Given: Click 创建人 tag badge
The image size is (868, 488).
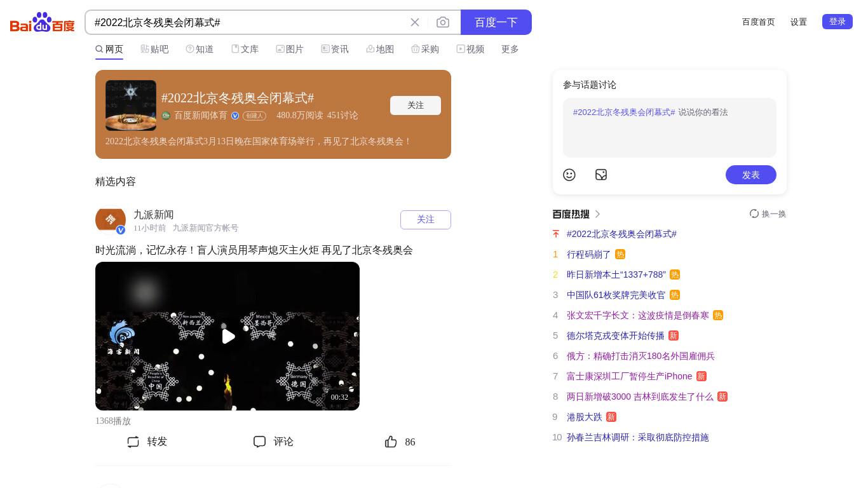Looking at the screenshot, I should coord(254,116).
